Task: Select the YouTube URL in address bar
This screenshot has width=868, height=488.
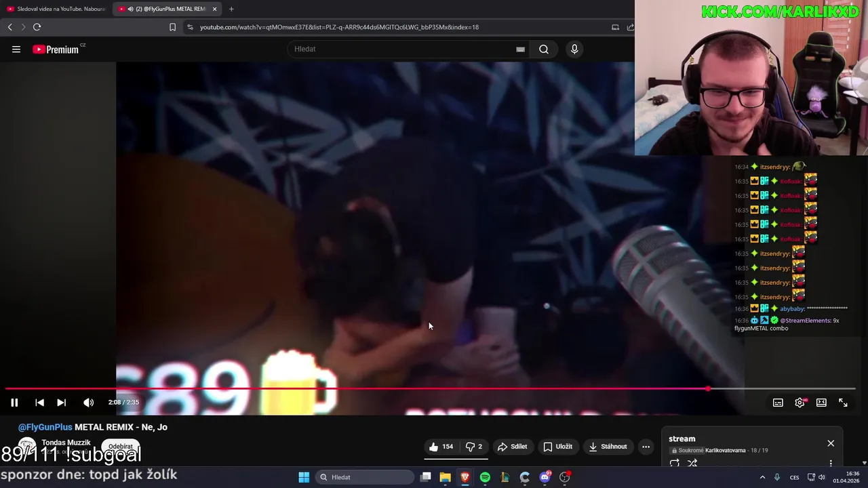Action: tap(339, 27)
